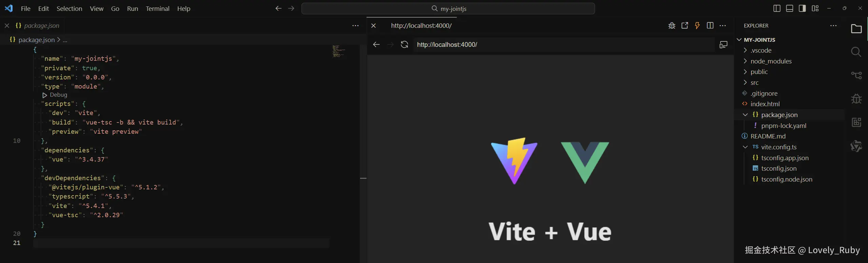Screen dimensions: 868x263
Task: Open the Go menu
Action: pos(115,8)
